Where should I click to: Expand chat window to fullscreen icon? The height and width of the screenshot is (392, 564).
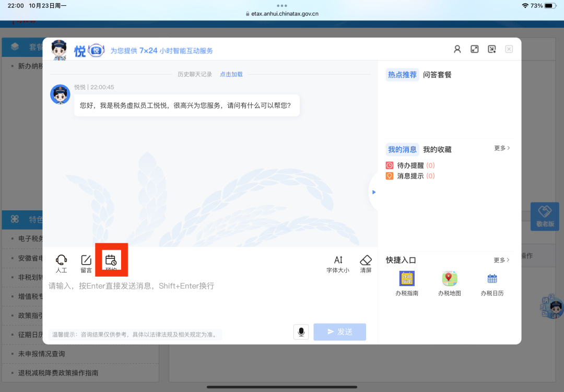pyautogui.click(x=475, y=49)
